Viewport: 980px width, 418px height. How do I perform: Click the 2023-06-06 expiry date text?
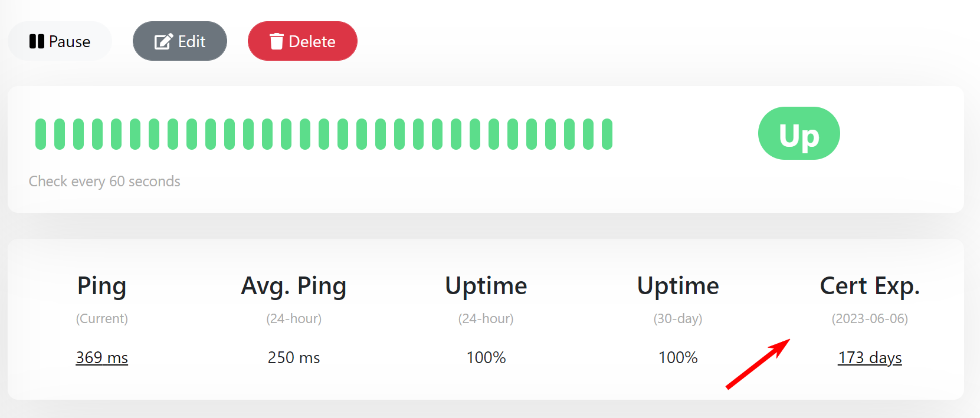pyautogui.click(x=870, y=318)
